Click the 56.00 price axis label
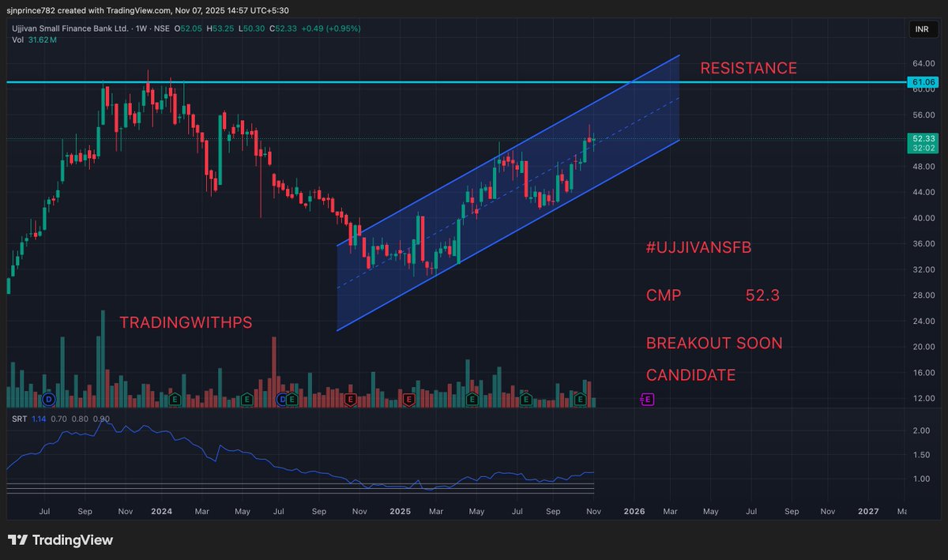The height and width of the screenshot is (560, 948). click(x=924, y=115)
